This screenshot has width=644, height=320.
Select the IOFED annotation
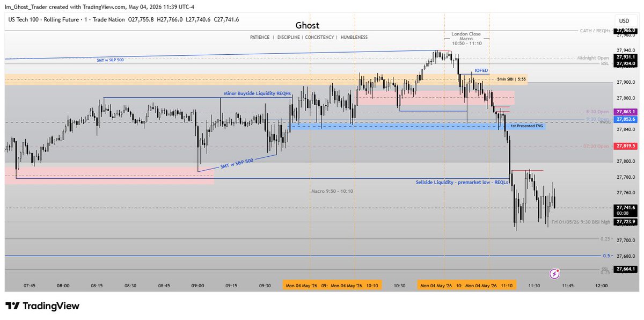(481, 70)
